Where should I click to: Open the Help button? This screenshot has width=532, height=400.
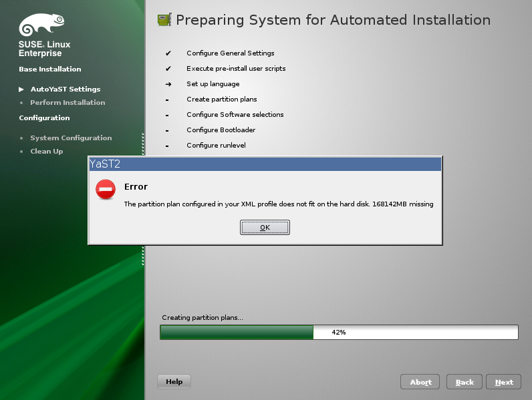tap(174, 382)
